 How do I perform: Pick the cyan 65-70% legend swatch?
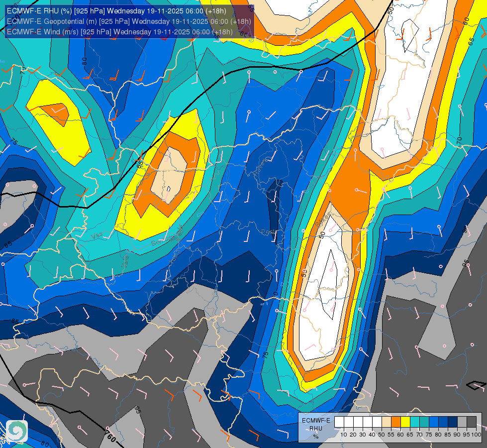pyautogui.click(x=415, y=422)
